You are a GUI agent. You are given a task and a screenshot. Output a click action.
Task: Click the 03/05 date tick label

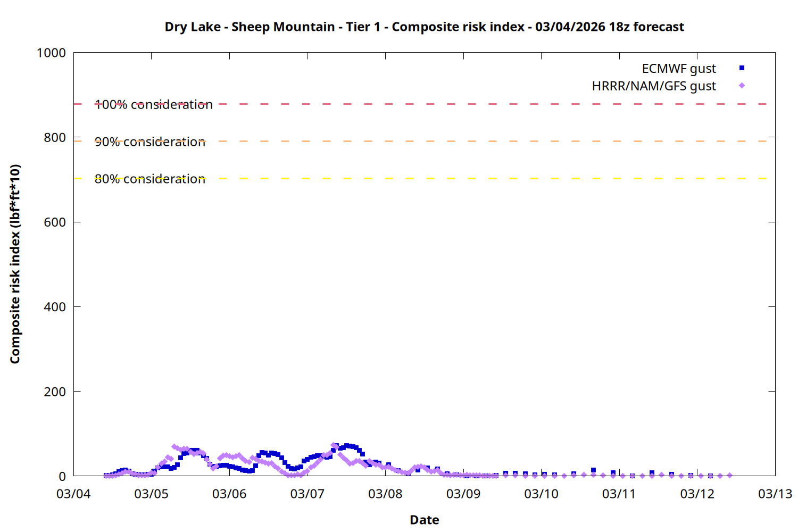point(151,494)
